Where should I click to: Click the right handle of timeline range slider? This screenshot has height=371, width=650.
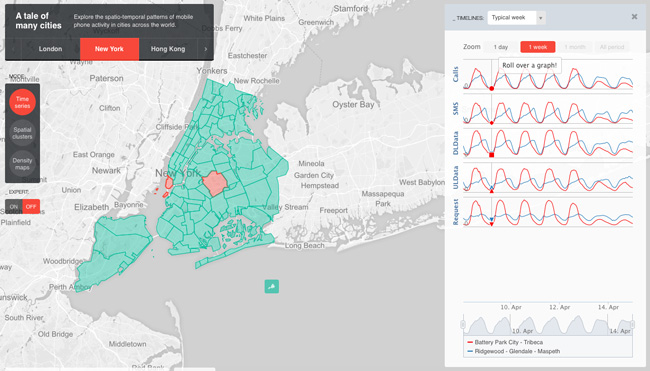pyautogui.click(x=633, y=324)
